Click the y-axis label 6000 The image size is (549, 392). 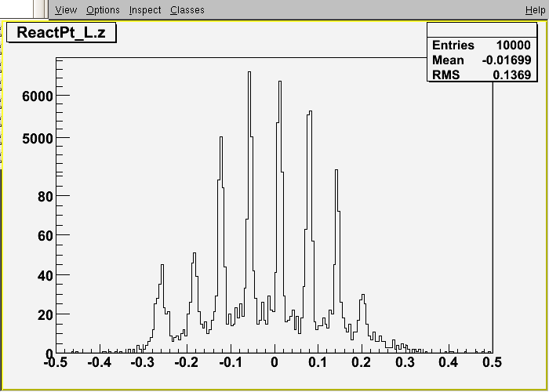pos(38,96)
